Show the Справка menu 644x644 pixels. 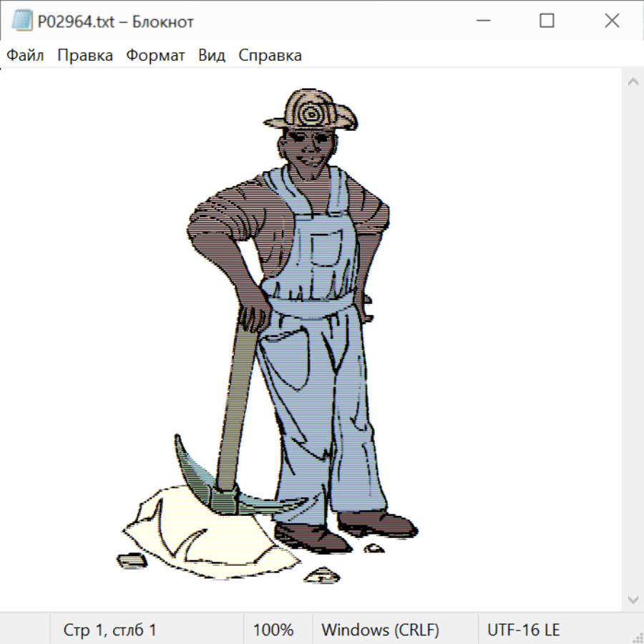(270, 56)
